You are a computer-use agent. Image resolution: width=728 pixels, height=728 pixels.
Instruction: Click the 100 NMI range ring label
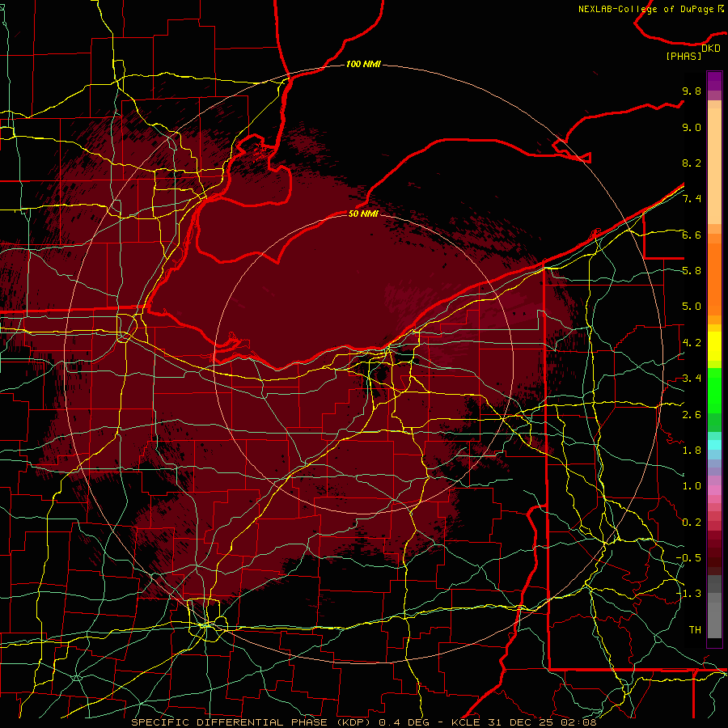363,64
